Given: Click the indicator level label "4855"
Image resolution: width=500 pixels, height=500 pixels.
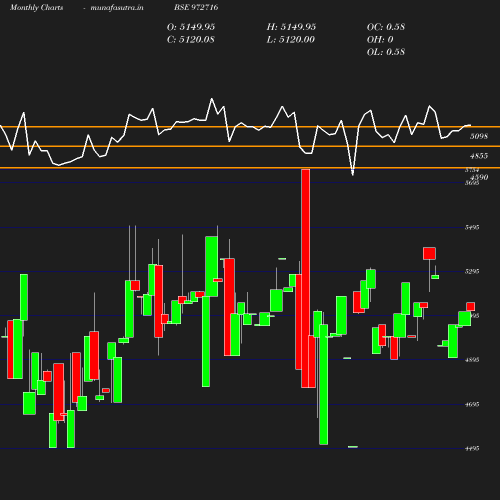Looking at the screenshot, I should tap(479, 156).
